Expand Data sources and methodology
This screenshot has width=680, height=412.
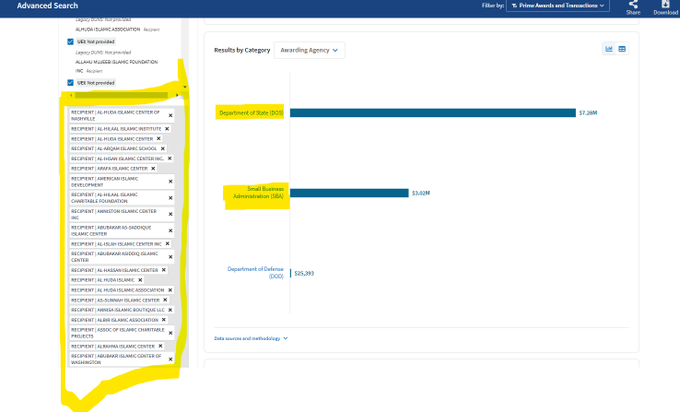tap(251, 338)
